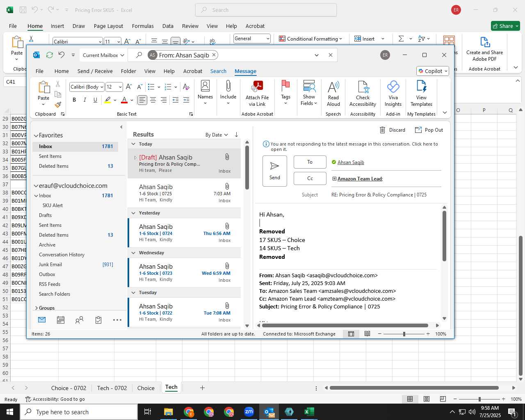Switch to Reading view in Outlook status bar
Image resolution: width=525 pixels, height=420 pixels.
367,334
